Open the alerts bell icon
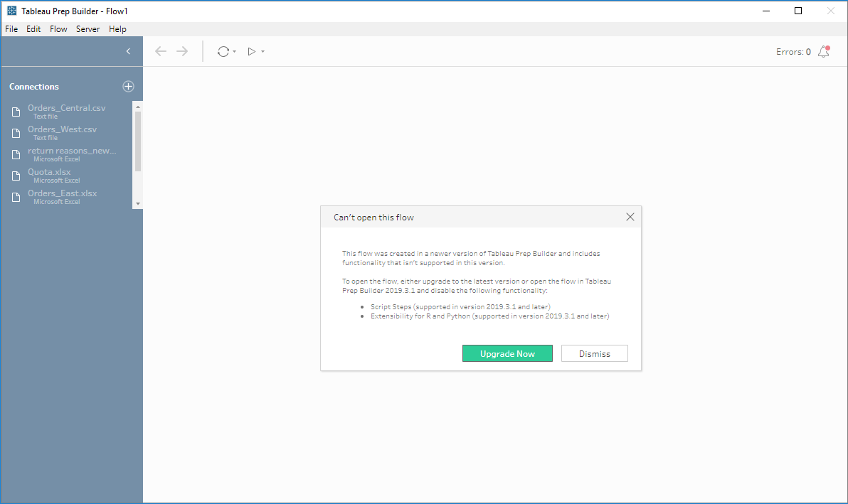Image resolution: width=848 pixels, height=504 pixels. [x=824, y=51]
